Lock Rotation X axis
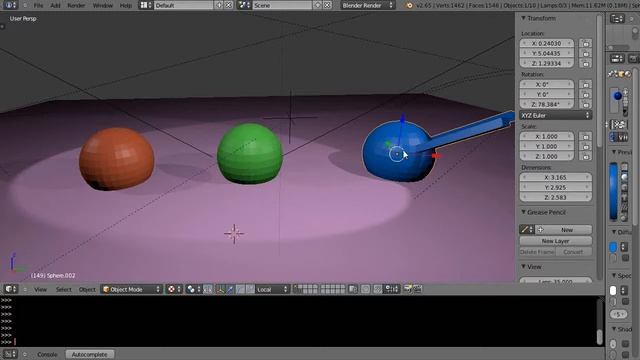Screen dimensions: 640x360 coord(586,84)
